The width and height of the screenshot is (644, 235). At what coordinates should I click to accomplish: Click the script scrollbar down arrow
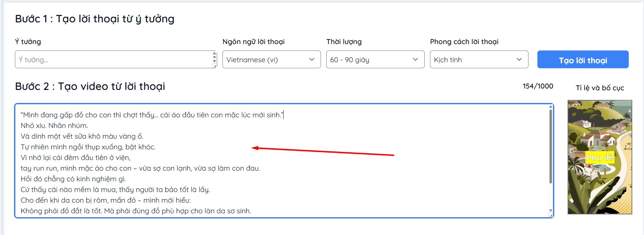point(551,210)
